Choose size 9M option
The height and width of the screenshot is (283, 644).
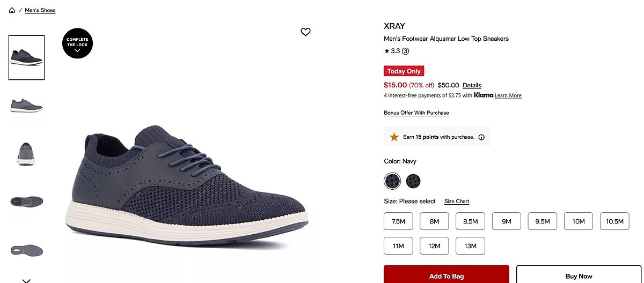[506, 221]
